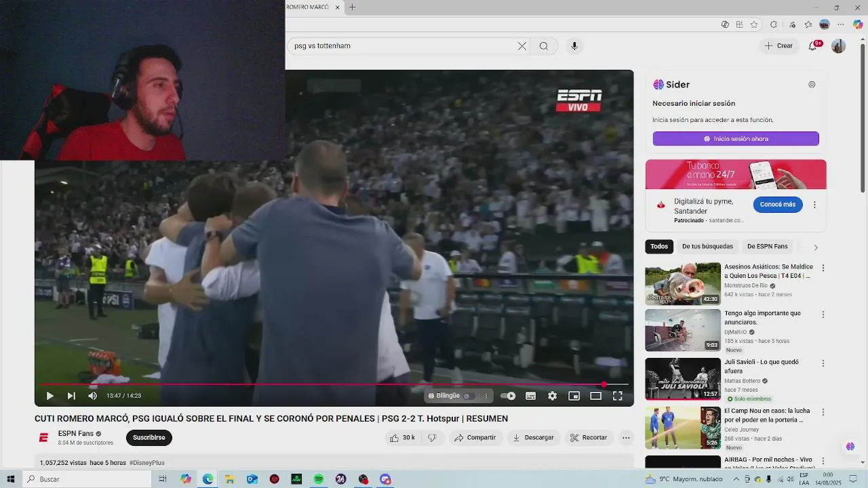868x488 pixels.
Task: Open the YouTube account avatar menu
Action: coord(838,46)
